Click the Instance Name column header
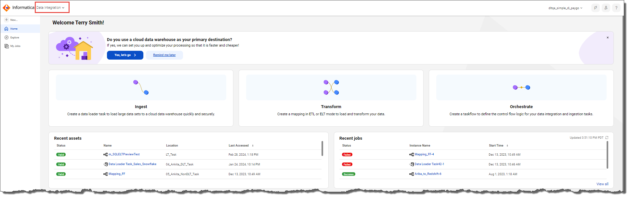This screenshot has width=644, height=197. pyautogui.click(x=420, y=146)
